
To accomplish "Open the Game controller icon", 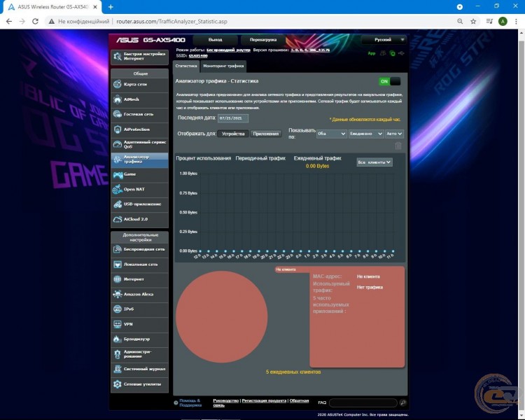I will click(x=118, y=174).
